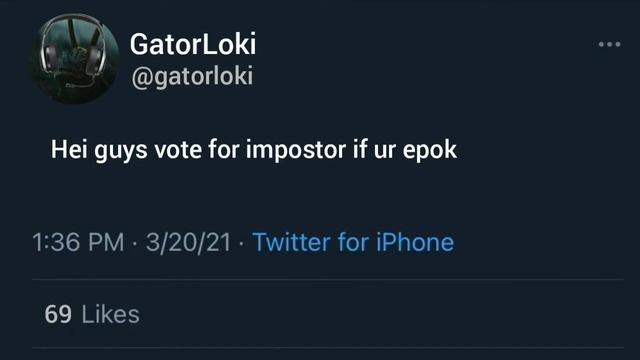Open GatorLoki's profile avatar picture
This screenshot has height=360, width=640.
coord(75,58)
